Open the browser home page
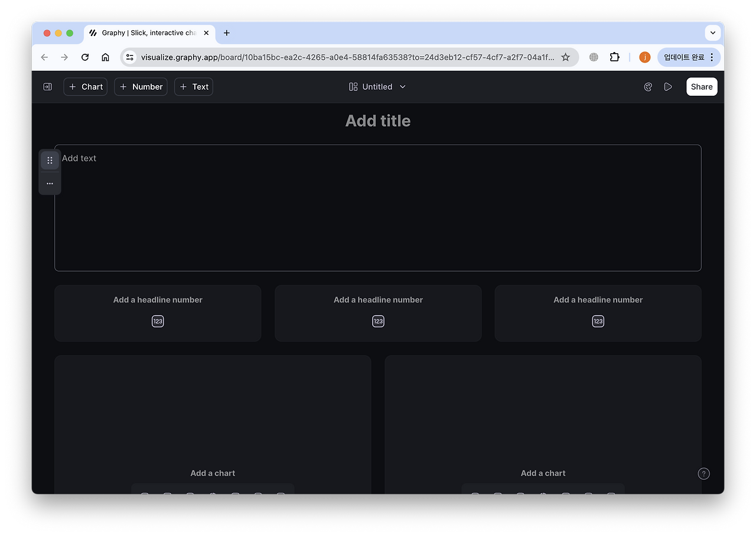This screenshot has width=756, height=536. [x=105, y=57]
